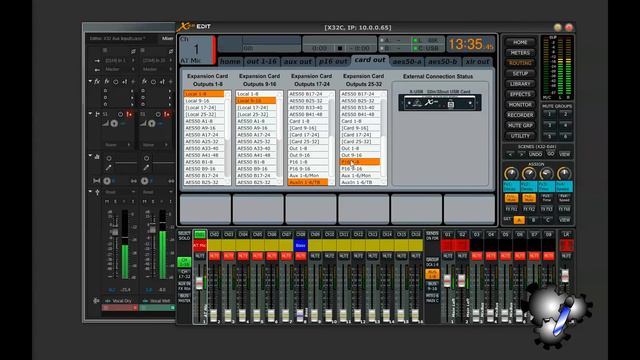
Task: Show the BUS 9-16 group layer
Action: point(432,286)
